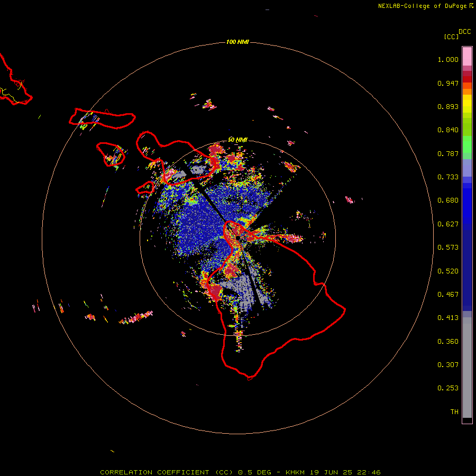The width and height of the screenshot is (476, 476).
Task: Pick the light pink top color bar segment
Action: click(467, 56)
